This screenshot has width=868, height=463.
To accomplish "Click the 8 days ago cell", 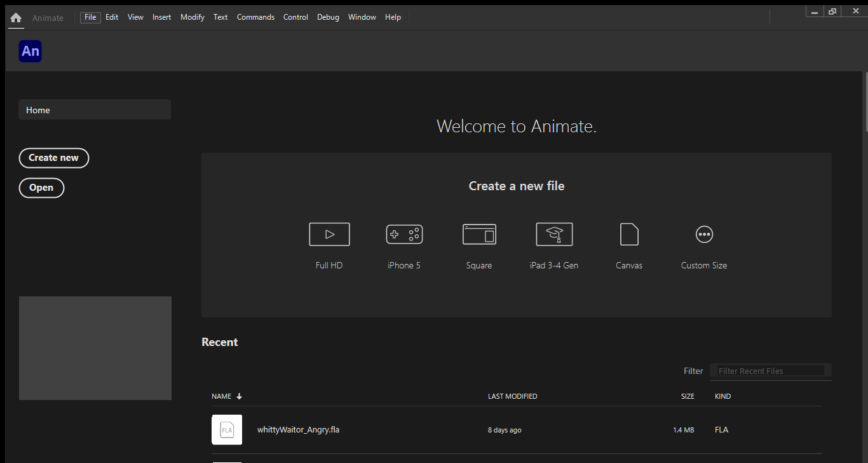I will coord(505,430).
